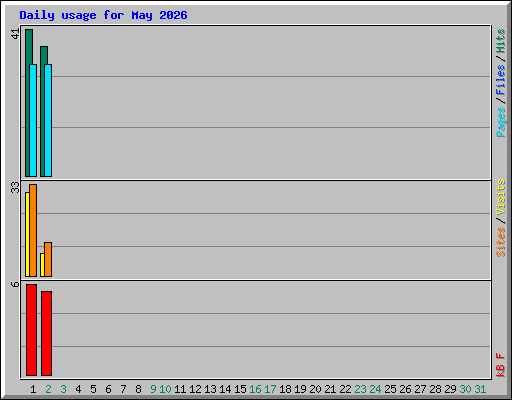Click the red 'KB F' legend label
The height and width of the screenshot is (400, 512).
[500, 365]
